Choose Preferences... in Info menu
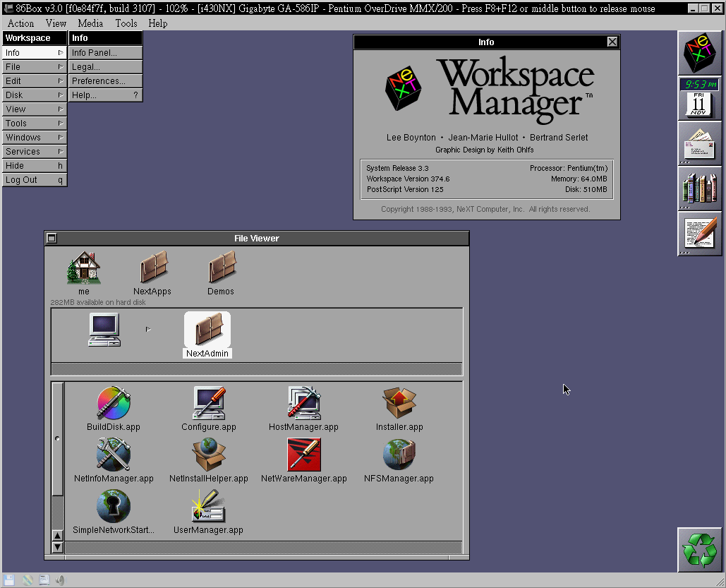 click(106, 81)
